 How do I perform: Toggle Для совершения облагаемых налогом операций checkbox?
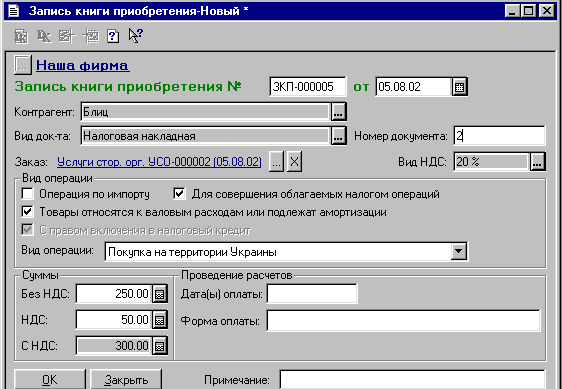click(180, 194)
